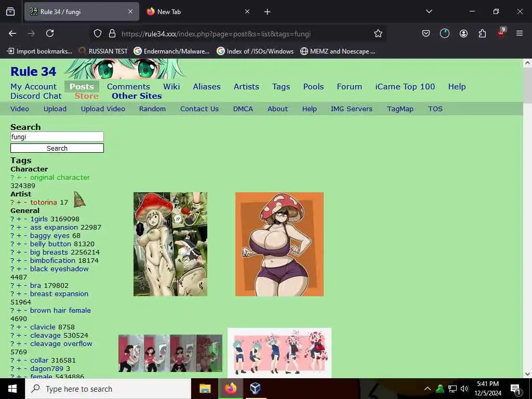This screenshot has width=532, height=399.
Task: Open the Pools page
Action: [313, 87]
